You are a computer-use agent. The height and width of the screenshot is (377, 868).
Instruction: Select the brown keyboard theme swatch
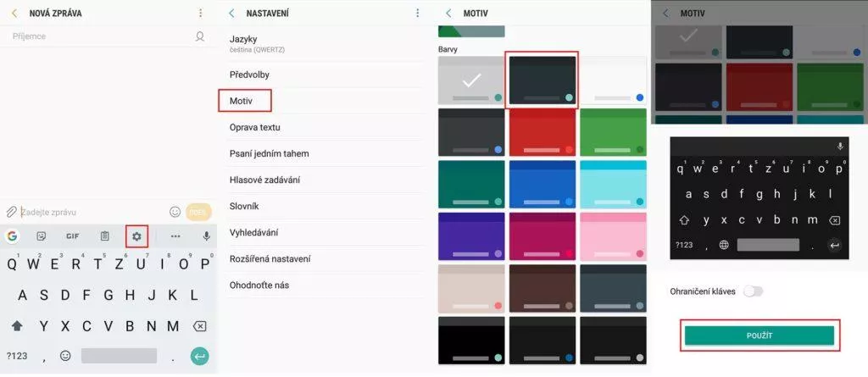point(542,288)
